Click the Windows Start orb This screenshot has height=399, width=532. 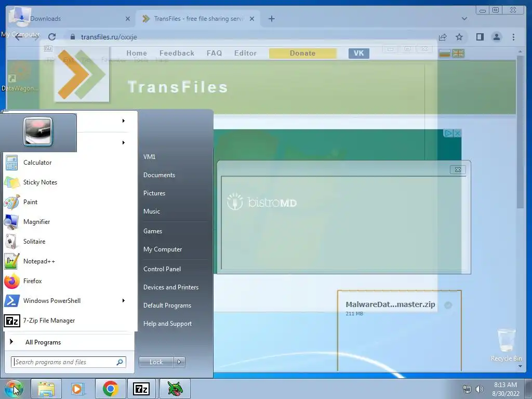pyautogui.click(x=14, y=389)
